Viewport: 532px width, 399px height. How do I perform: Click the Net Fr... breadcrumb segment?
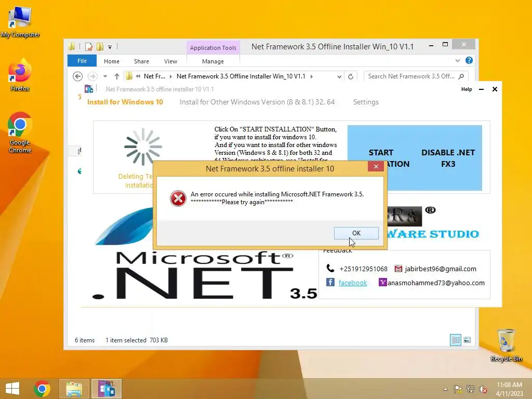[x=154, y=76]
